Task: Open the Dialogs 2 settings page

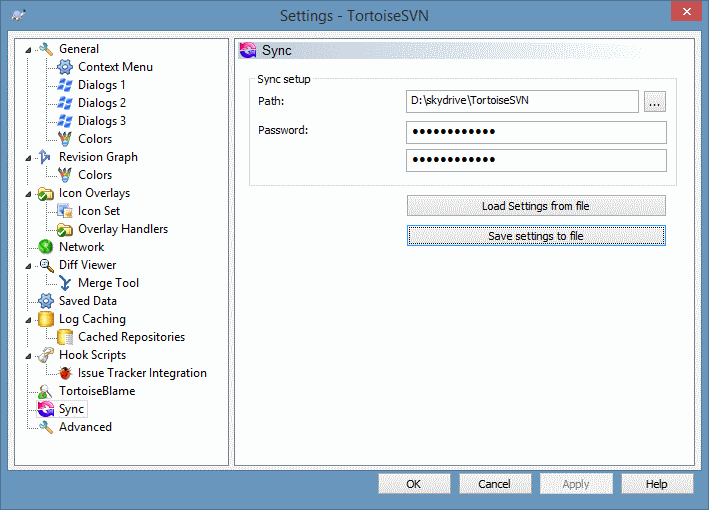Action: click(102, 103)
